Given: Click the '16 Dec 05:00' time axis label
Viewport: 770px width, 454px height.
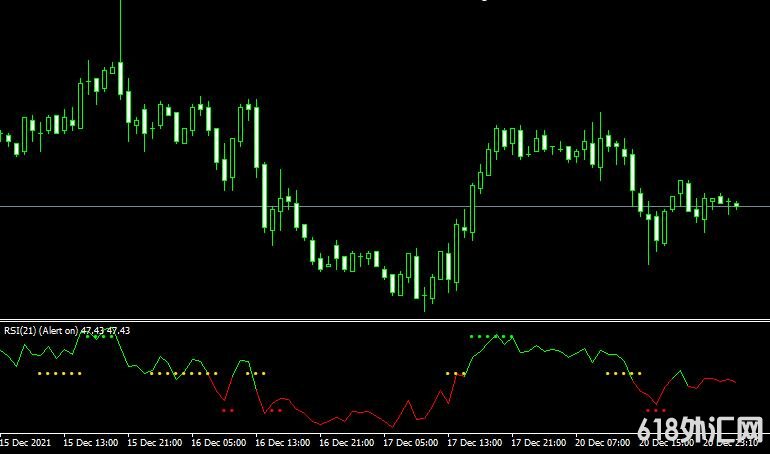Looking at the screenshot, I should pos(219,443).
